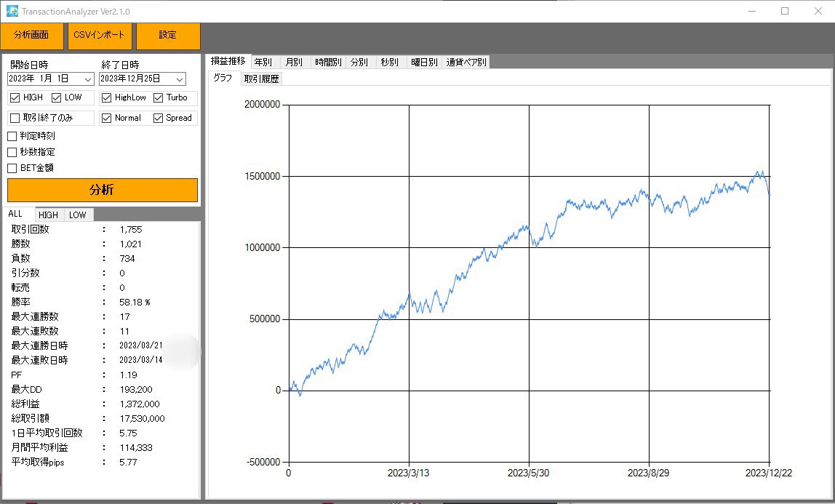Open the 分別 tab
835x504 pixels.
tap(359, 63)
